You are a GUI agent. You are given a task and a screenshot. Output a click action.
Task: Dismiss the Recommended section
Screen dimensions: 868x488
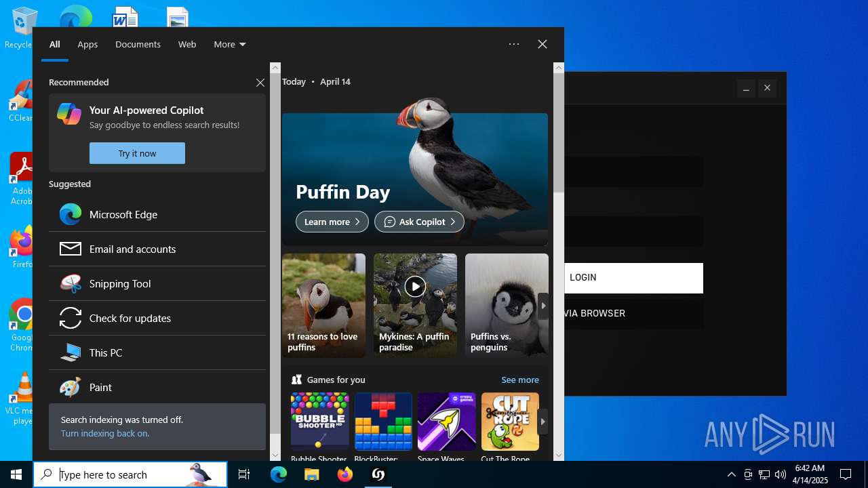click(x=260, y=82)
